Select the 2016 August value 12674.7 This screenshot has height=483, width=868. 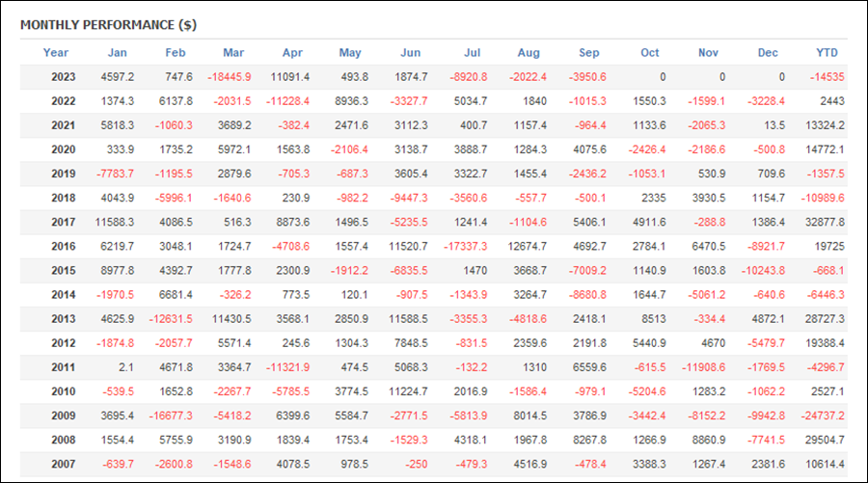coord(527,246)
